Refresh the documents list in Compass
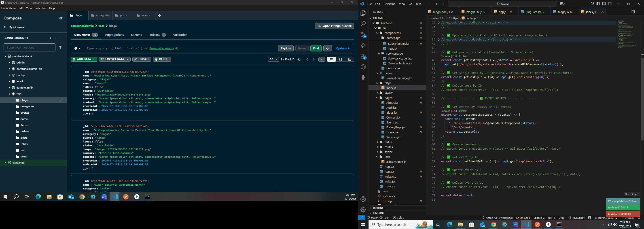 (299, 59)
